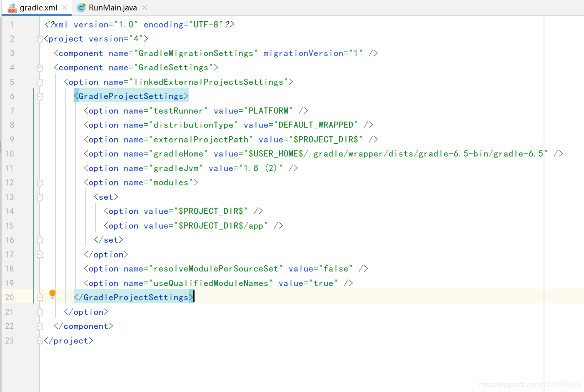The image size is (584, 392).
Task: Click the gradleJvm option line
Action: 191,168
